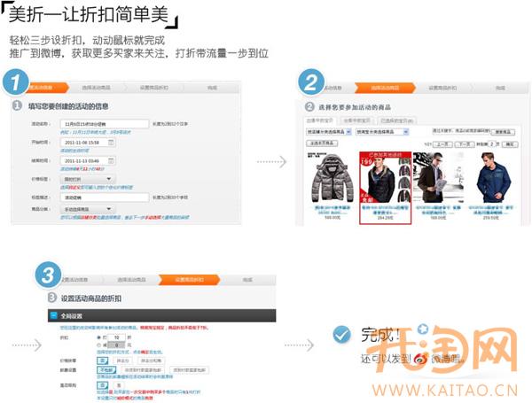Switch to the 已选择的宝贝 tab
This screenshot has width=532, height=403.
click(x=395, y=120)
